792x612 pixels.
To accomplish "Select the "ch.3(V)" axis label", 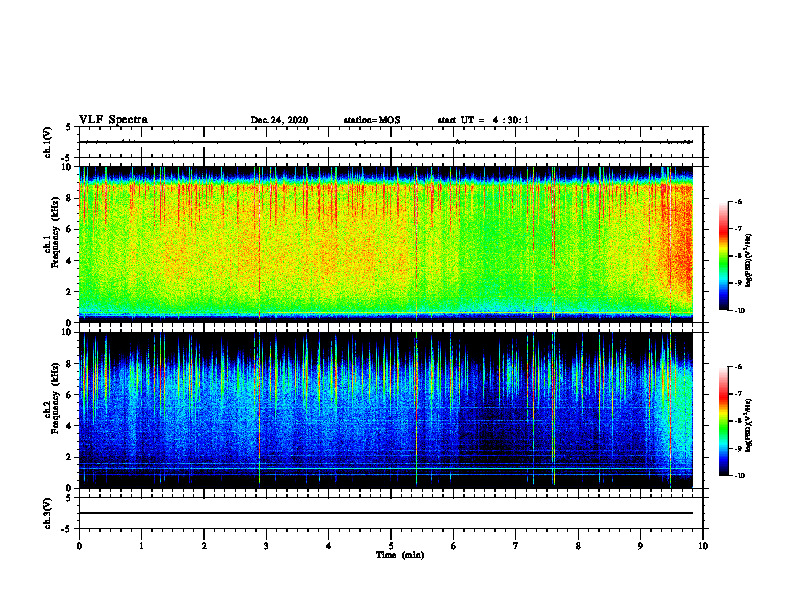I will (47, 513).
